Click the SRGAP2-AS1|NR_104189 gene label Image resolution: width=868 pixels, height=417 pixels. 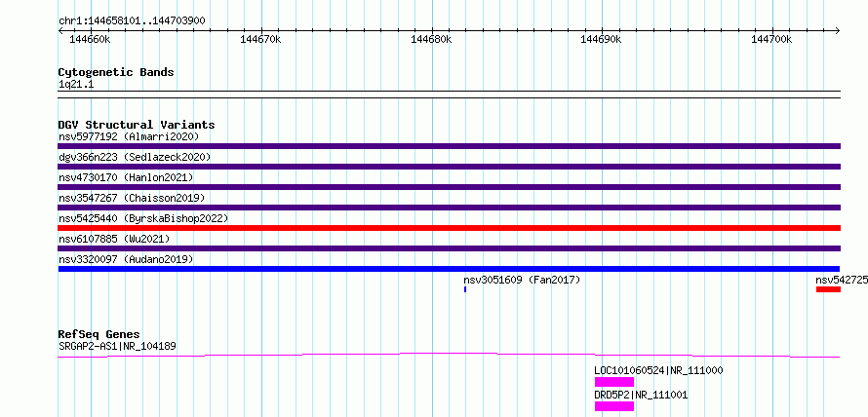117,347
